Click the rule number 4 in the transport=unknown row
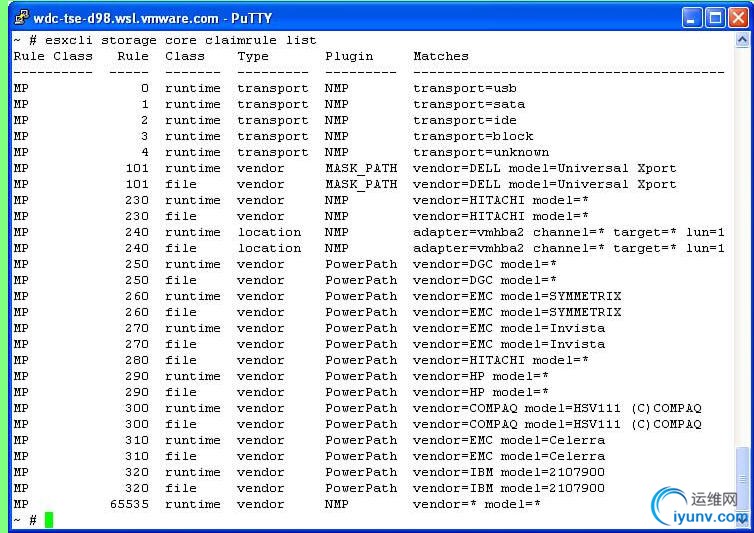This screenshot has width=754, height=533. tap(145, 152)
